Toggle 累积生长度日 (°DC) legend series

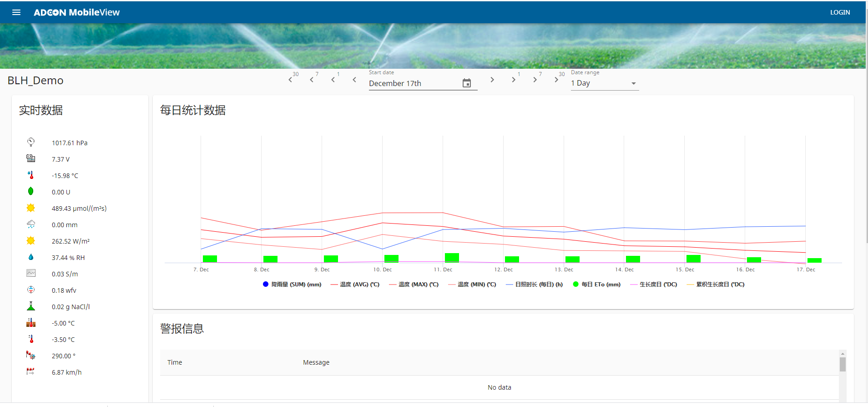(716, 284)
